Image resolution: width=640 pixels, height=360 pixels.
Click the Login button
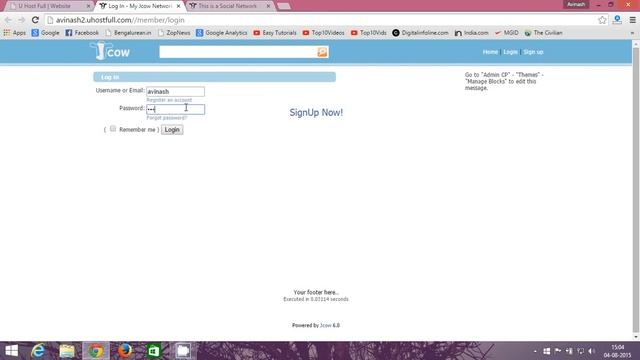pyautogui.click(x=172, y=129)
